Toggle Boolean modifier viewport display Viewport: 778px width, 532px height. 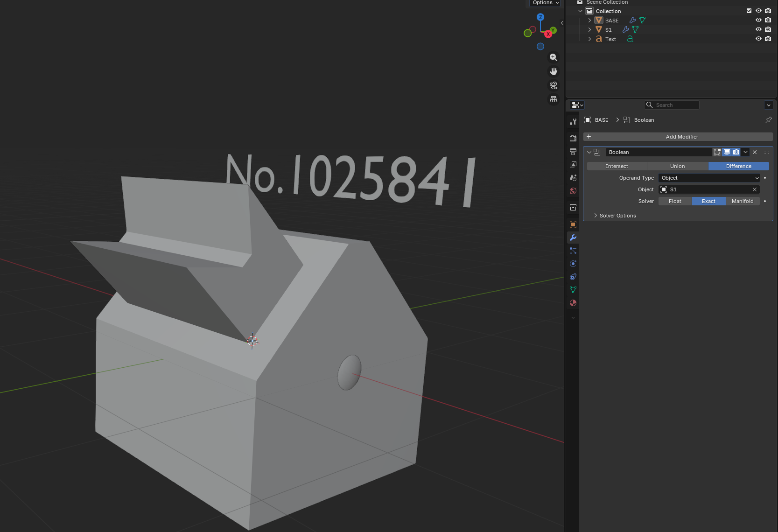(727, 152)
